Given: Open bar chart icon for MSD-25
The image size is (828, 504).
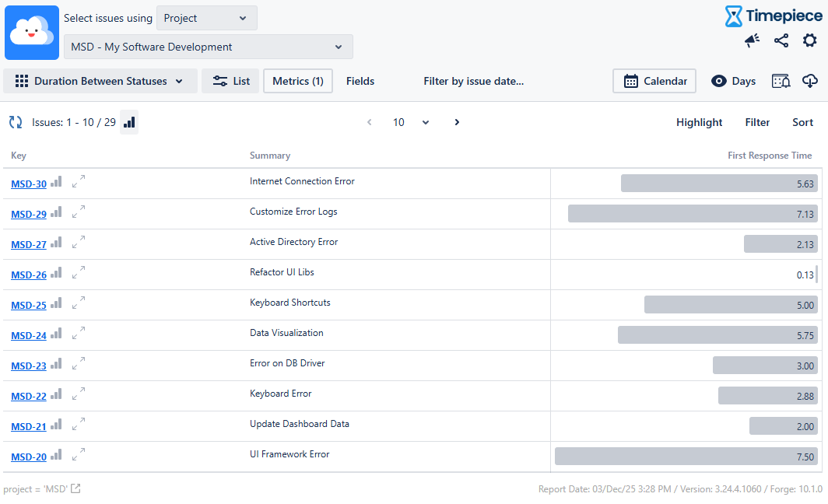Looking at the screenshot, I should 57,303.
